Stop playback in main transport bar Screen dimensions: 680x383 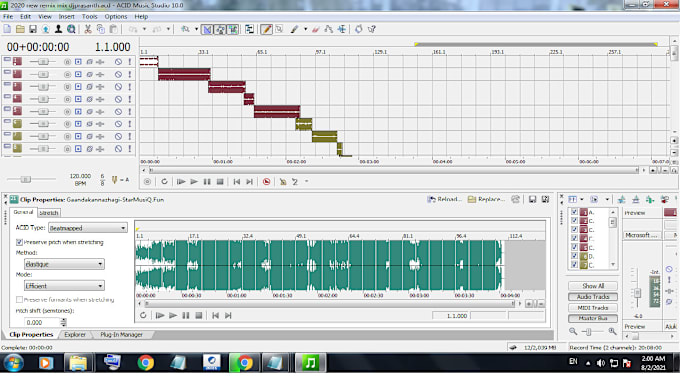(220, 182)
